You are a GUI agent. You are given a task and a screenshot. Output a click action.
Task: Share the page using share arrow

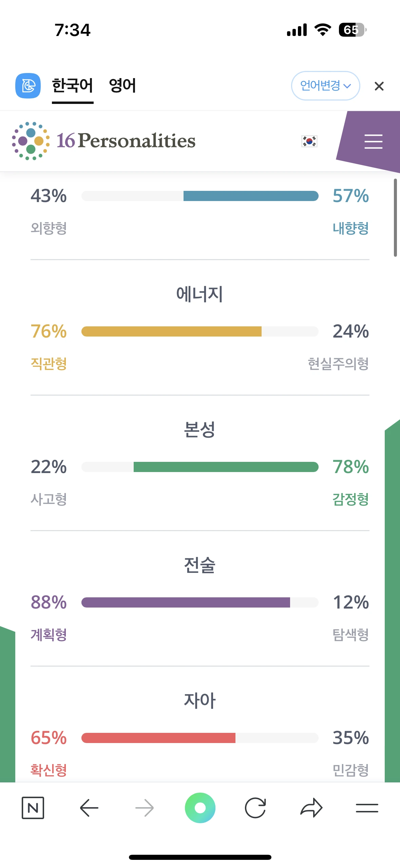click(x=311, y=808)
